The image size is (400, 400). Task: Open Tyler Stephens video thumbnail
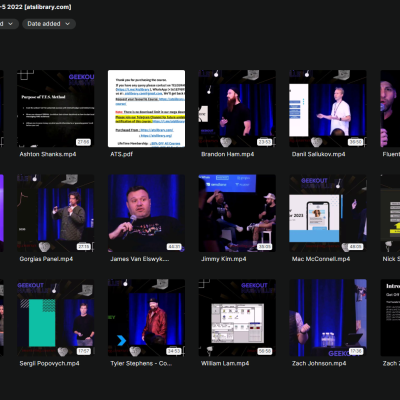(x=146, y=318)
